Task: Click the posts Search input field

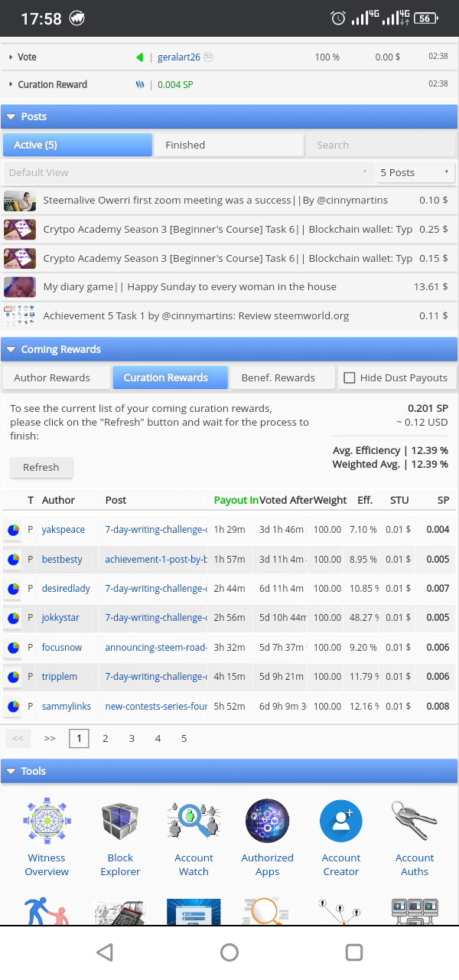Action: [x=382, y=145]
